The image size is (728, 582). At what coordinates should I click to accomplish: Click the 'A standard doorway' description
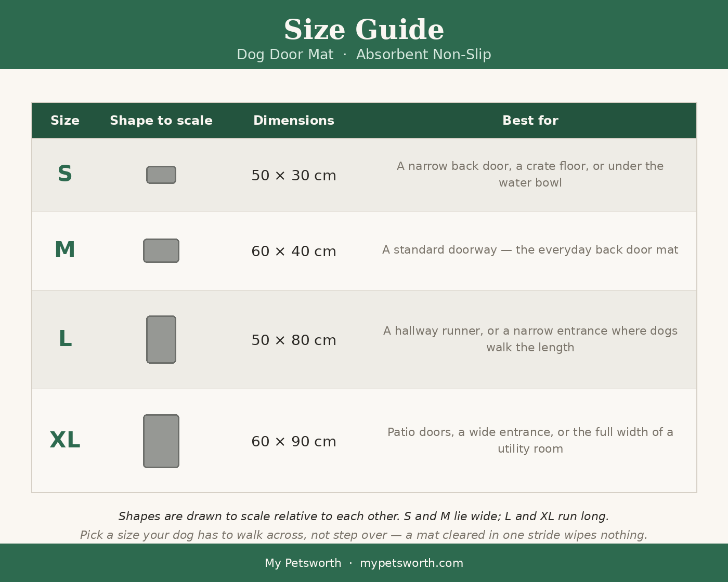530,250
